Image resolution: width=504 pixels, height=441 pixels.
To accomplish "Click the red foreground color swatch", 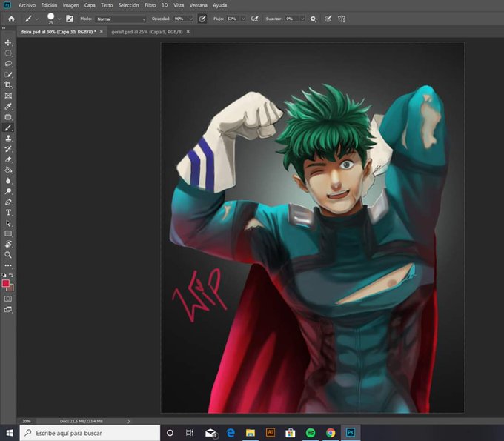I will 5,283.
